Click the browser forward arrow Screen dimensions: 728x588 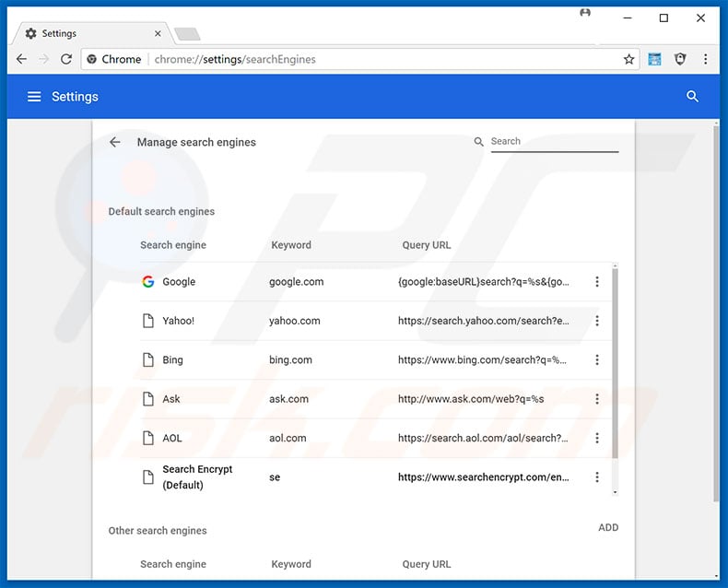pyautogui.click(x=43, y=59)
